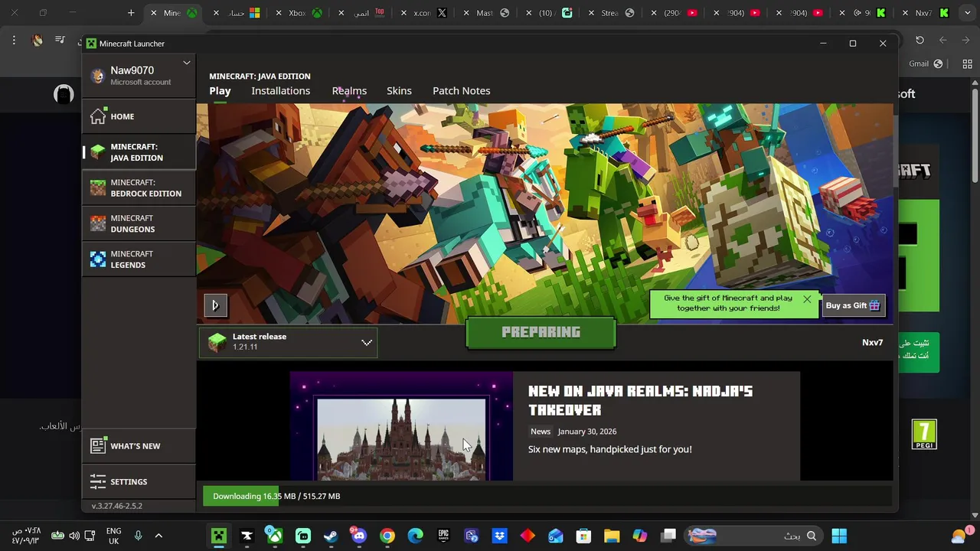Dismiss the gift of Minecraft promo
This screenshot has width=980, height=551.
pyautogui.click(x=806, y=299)
